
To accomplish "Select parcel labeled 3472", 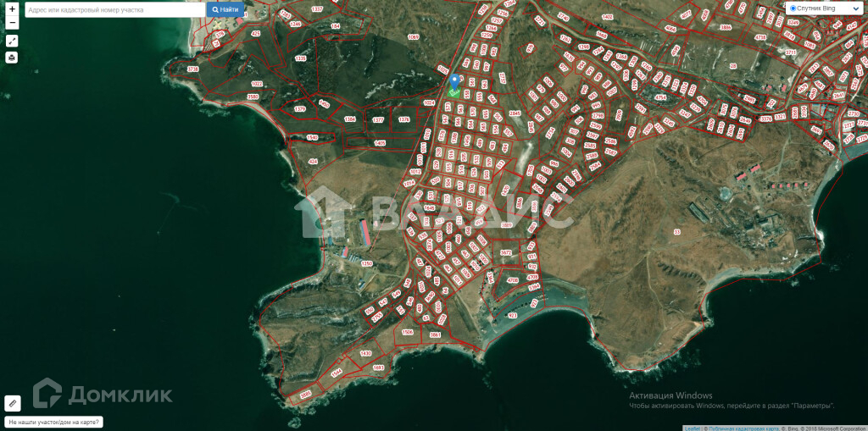I will pyautogui.click(x=506, y=252).
